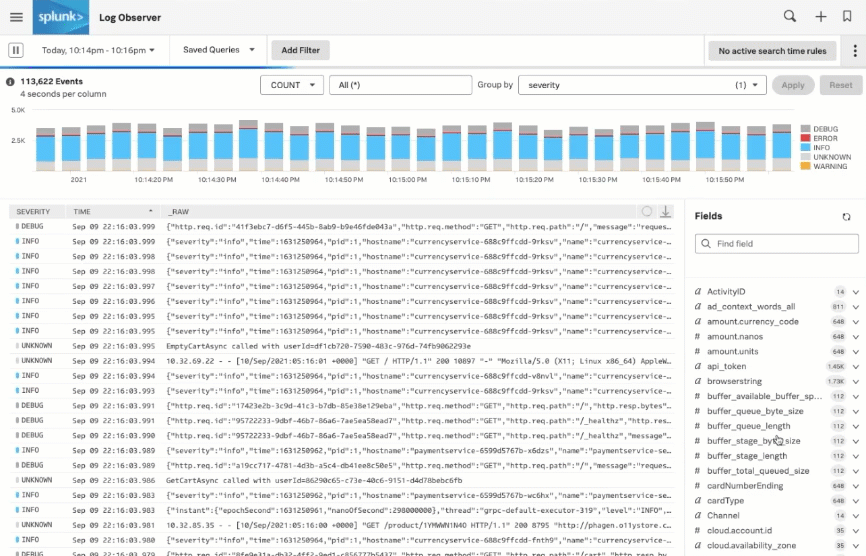Select the cardNumberEnding field
This screenshot has height=556, width=866.
(744, 485)
